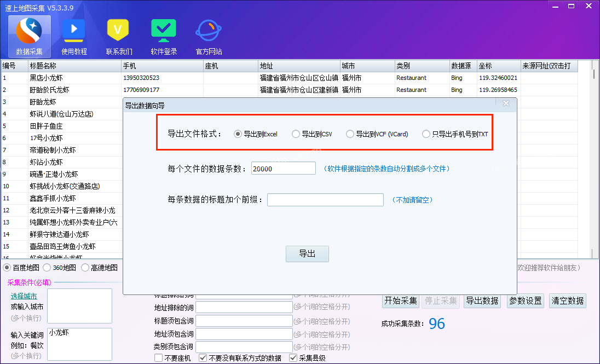Click the 导出数据 button

click(482, 301)
